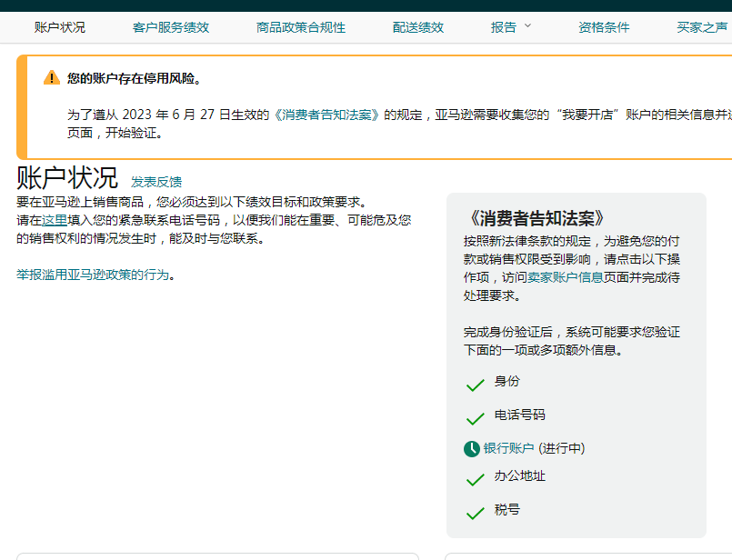732x560 pixels.
Task: Click the 《消费者告知法案》 panel heading
Action: 536,218
